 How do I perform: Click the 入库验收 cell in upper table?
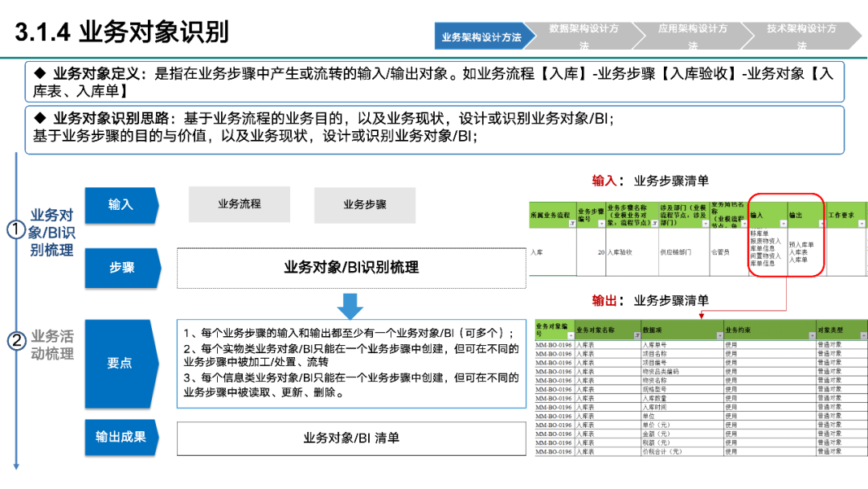(633, 253)
